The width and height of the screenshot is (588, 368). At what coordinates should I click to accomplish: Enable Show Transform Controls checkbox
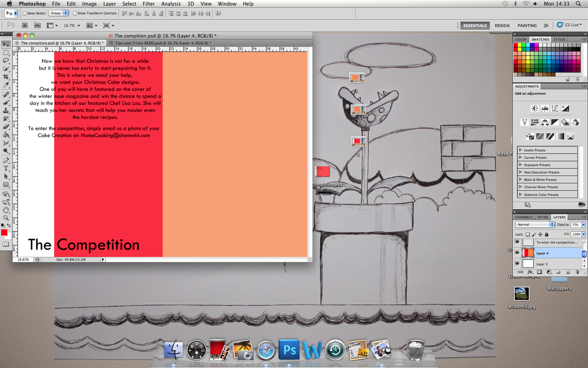[75, 13]
